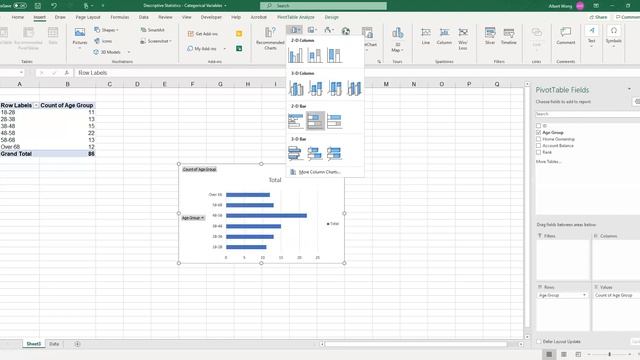Click the Search box in title bar

(323, 6)
